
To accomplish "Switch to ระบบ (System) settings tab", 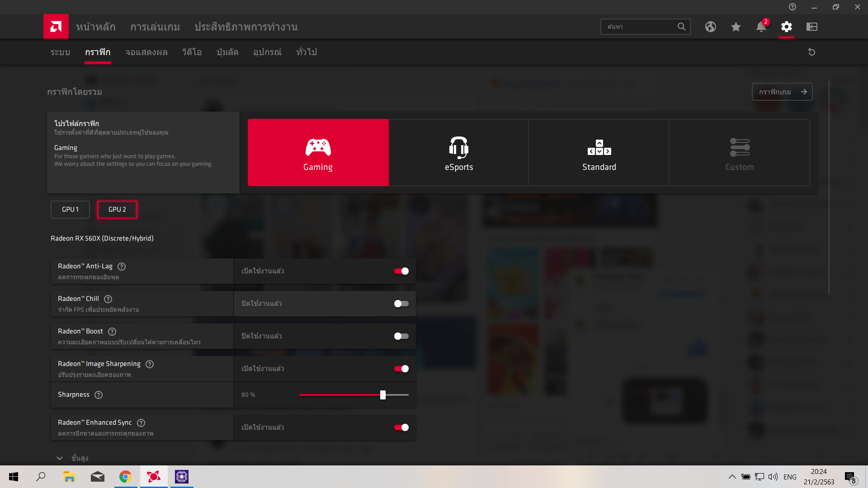I will 60,52.
